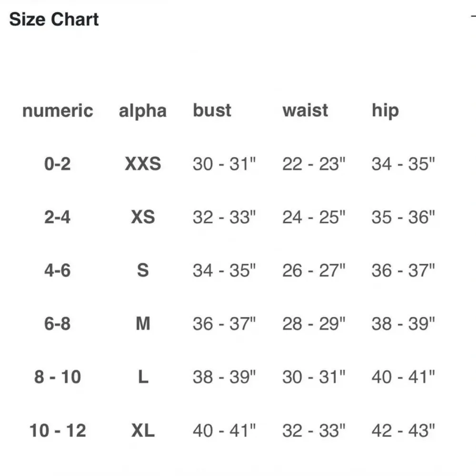Click the M alpha size cell

[x=143, y=324]
